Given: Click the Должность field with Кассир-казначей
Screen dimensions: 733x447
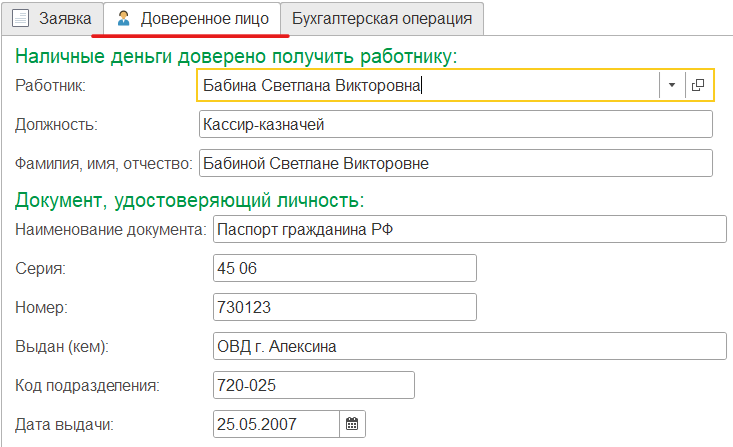Looking at the screenshot, I should (456, 124).
